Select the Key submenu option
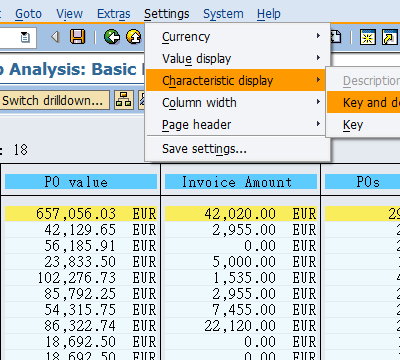The width and height of the screenshot is (400, 360). (364, 124)
